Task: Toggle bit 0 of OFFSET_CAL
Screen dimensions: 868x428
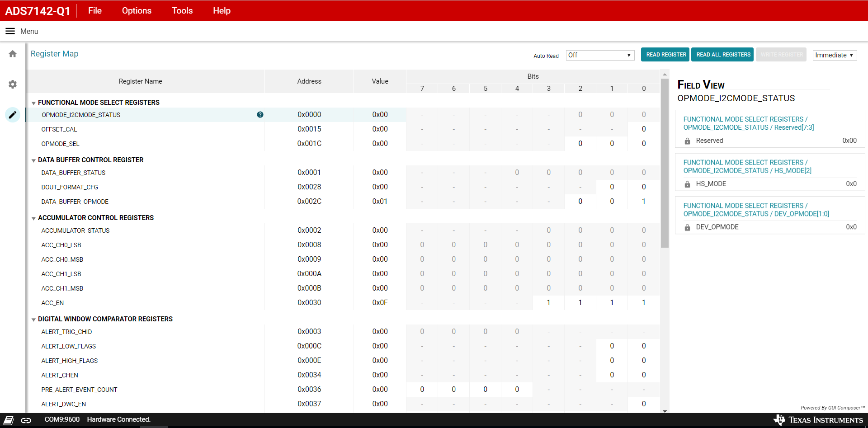Action: [644, 129]
